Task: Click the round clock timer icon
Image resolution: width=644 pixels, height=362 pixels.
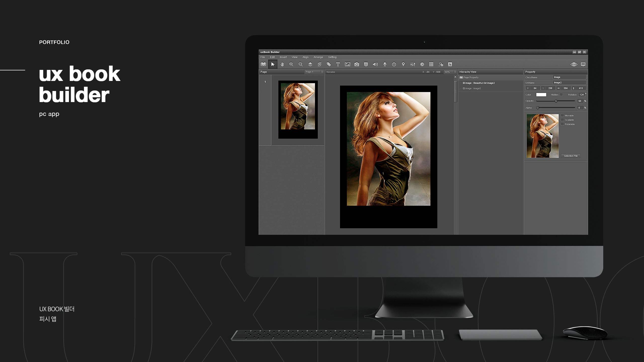Action: click(422, 64)
